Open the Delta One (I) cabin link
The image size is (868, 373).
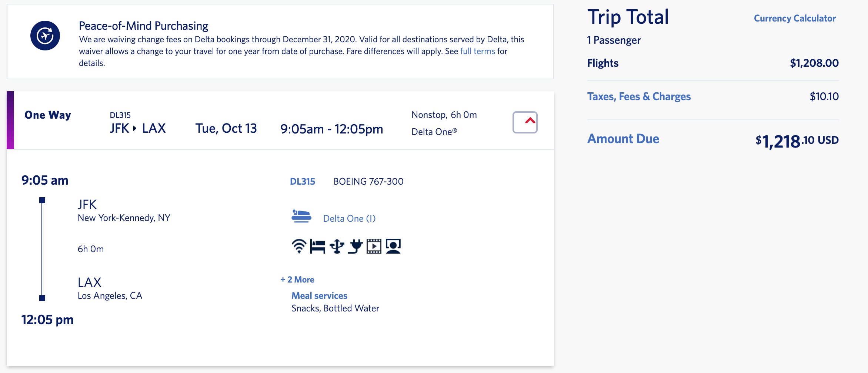pyautogui.click(x=349, y=218)
